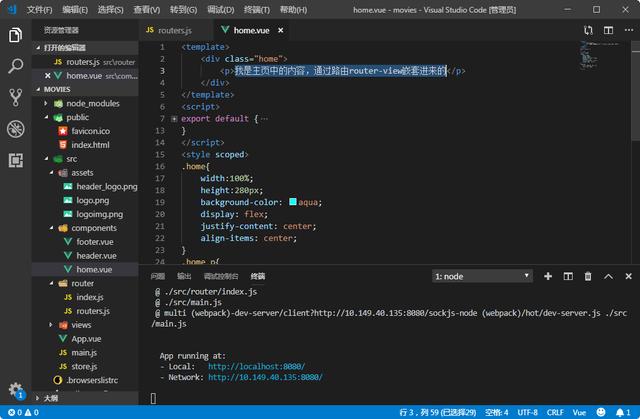Collapse the components folder
This screenshot has height=419, width=640.
pyautogui.click(x=51, y=228)
